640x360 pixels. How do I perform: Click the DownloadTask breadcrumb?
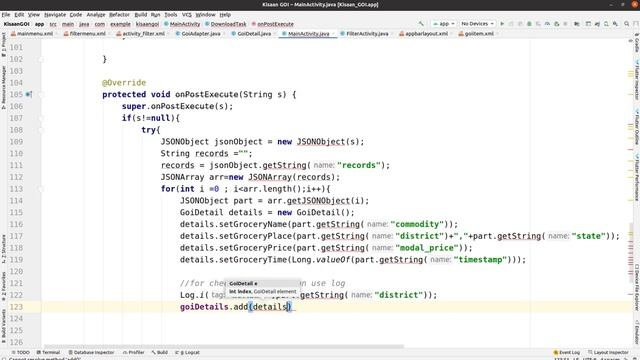coord(226,24)
